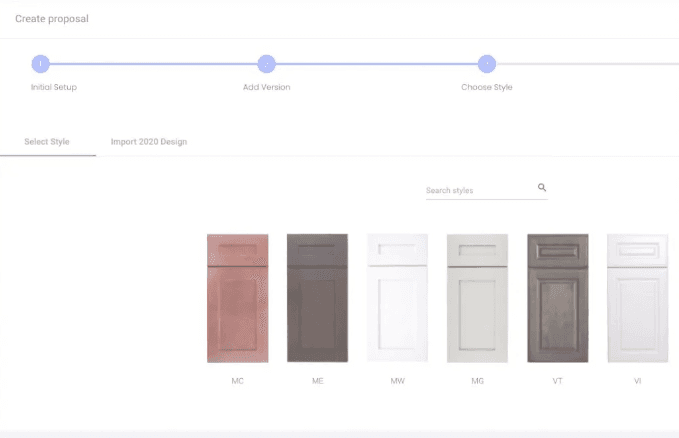Click the Initial Setup step label
Viewport: 679px width, 438px height.
[x=54, y=87]
